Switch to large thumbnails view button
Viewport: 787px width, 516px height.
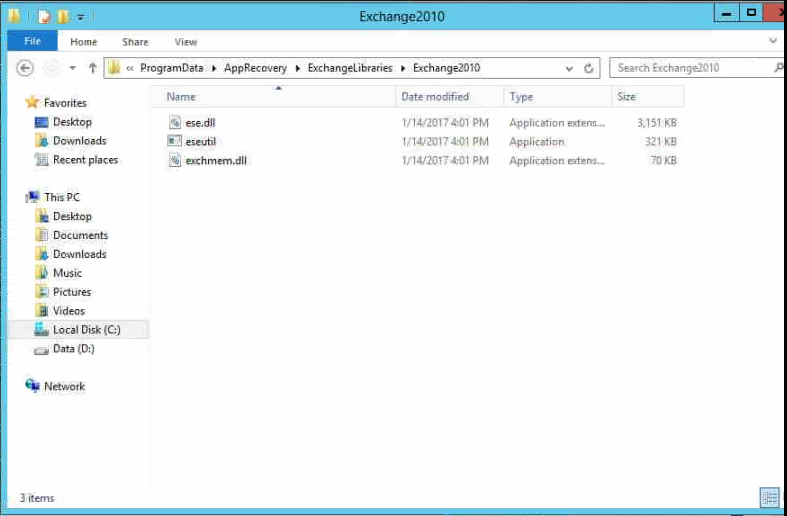click(x=769, y=497)
